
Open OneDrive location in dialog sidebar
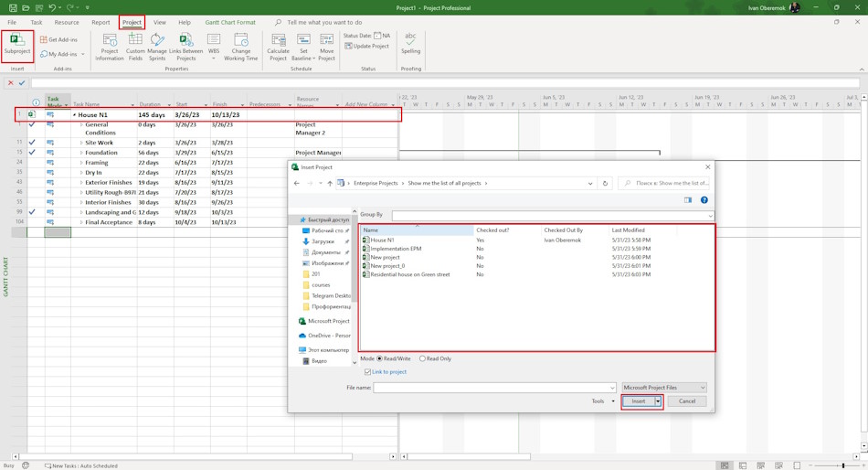click(323, 336)
